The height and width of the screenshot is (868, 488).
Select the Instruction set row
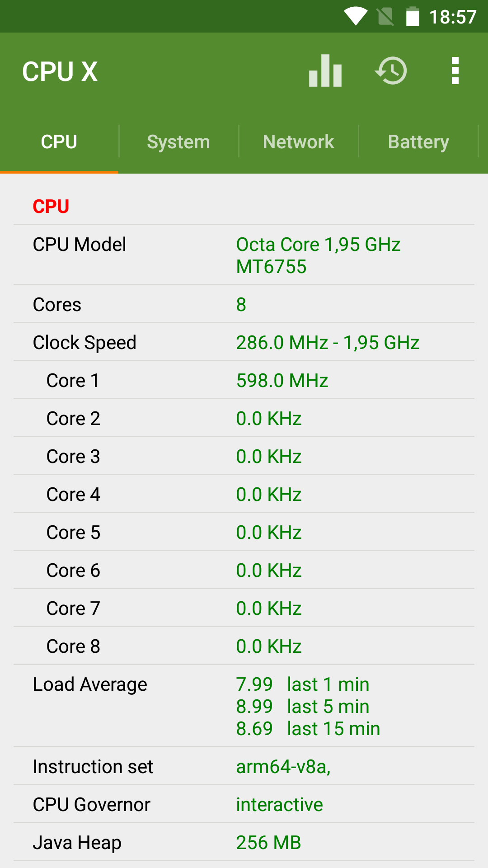[244, 766]
